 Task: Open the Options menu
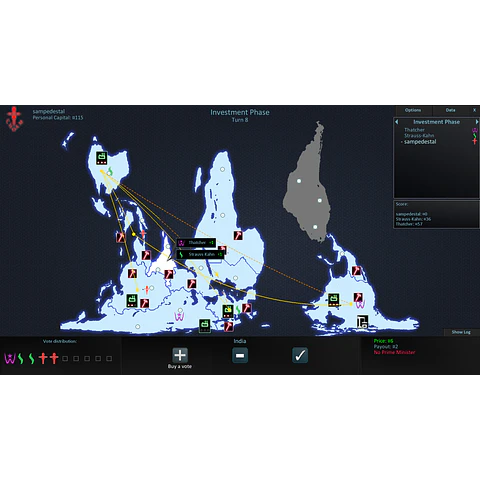(413, 110)
